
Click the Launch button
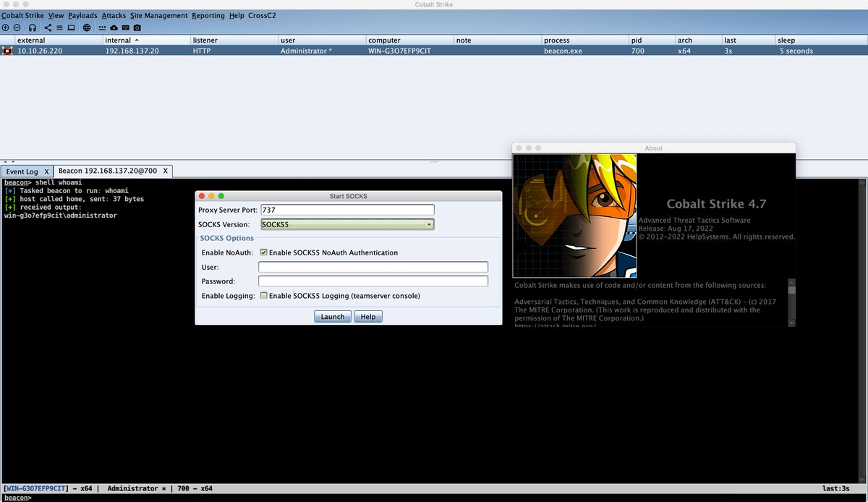point(333,317)
